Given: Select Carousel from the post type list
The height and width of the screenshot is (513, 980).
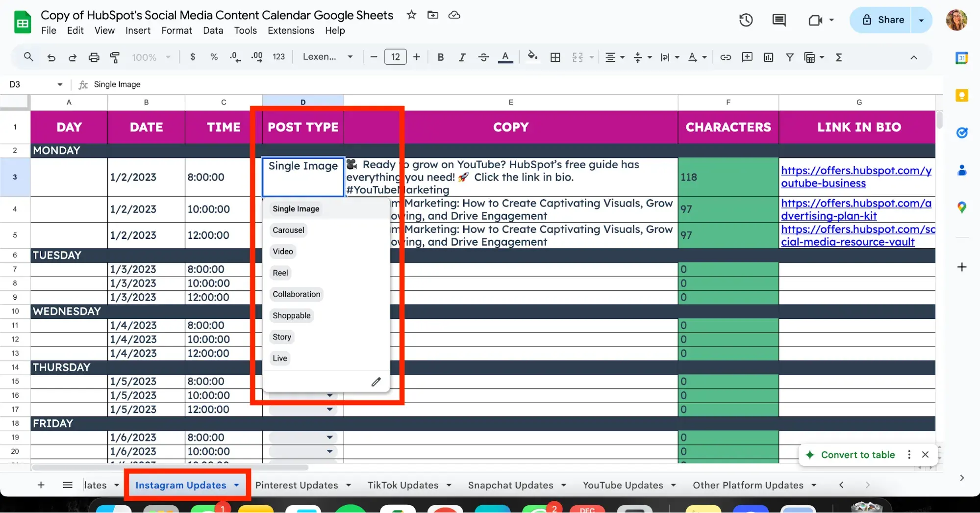Looking at the screenshot, I should tap(288, 230).
